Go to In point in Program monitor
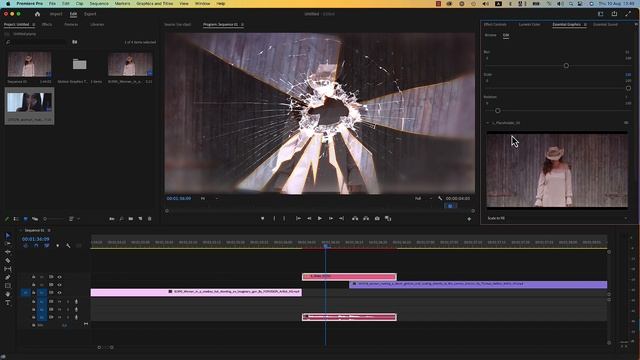The image size is (640, 360). pos(298,218)
